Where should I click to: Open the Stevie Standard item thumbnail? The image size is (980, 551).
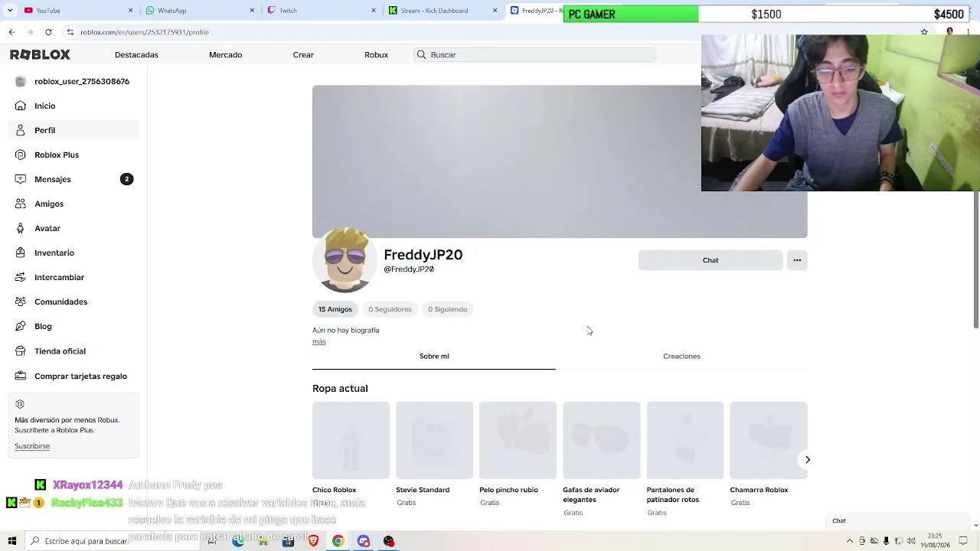[434, 440]
